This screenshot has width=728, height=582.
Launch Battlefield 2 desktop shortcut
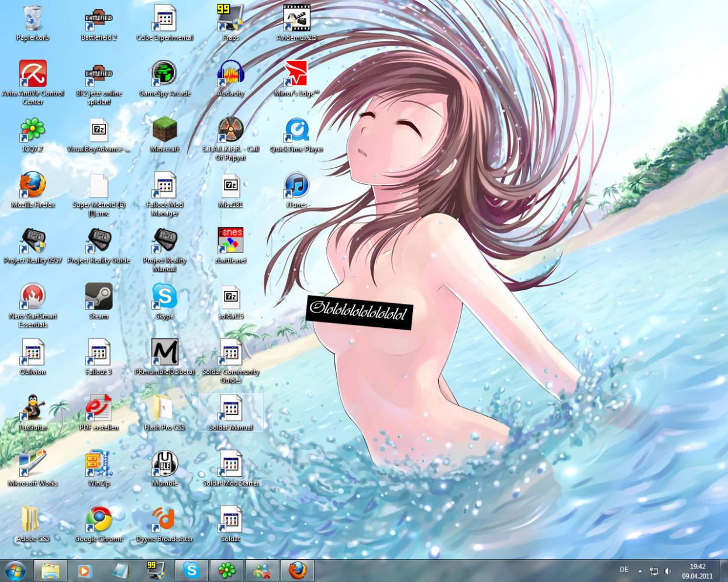98,19
